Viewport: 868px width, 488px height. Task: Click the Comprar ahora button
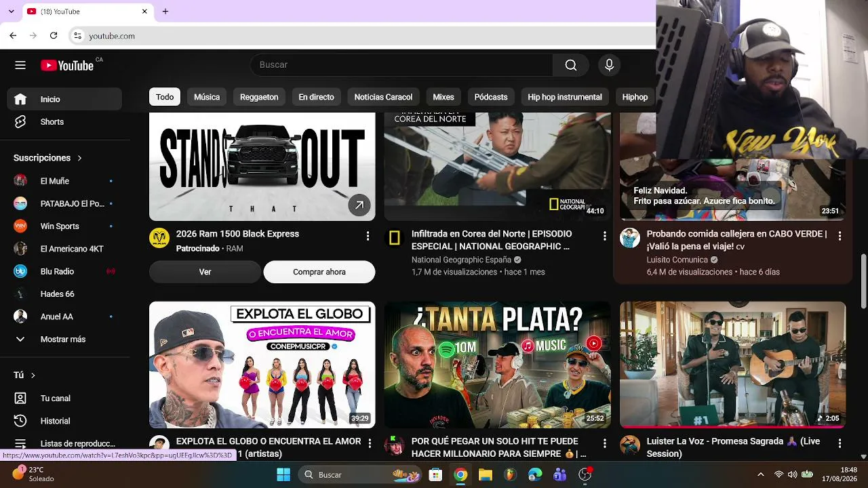[x=319, y=272]
